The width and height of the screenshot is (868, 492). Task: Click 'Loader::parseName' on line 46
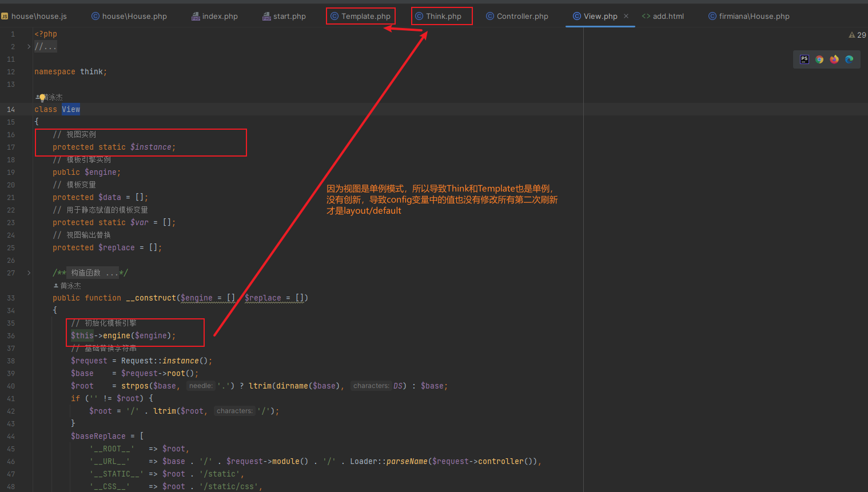[x=389, y=461]
